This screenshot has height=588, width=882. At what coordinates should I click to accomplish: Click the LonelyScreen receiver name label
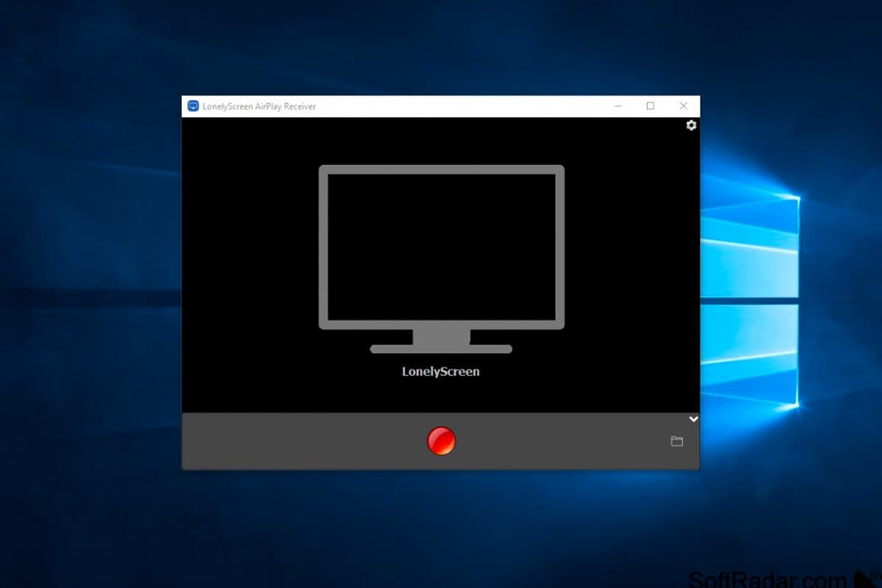click(x=441, y=372)
